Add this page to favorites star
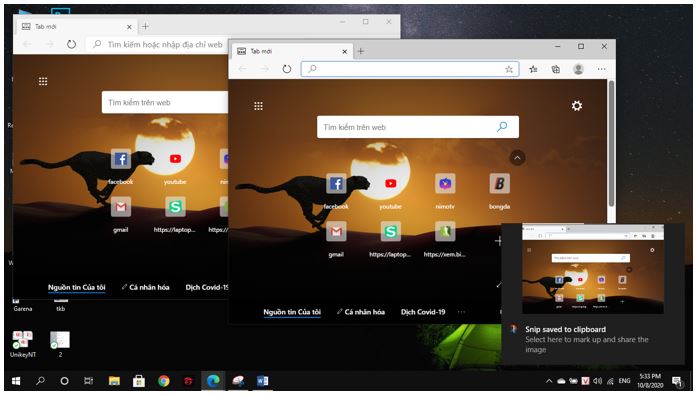697x396 pixels. (x=509, y=69)
